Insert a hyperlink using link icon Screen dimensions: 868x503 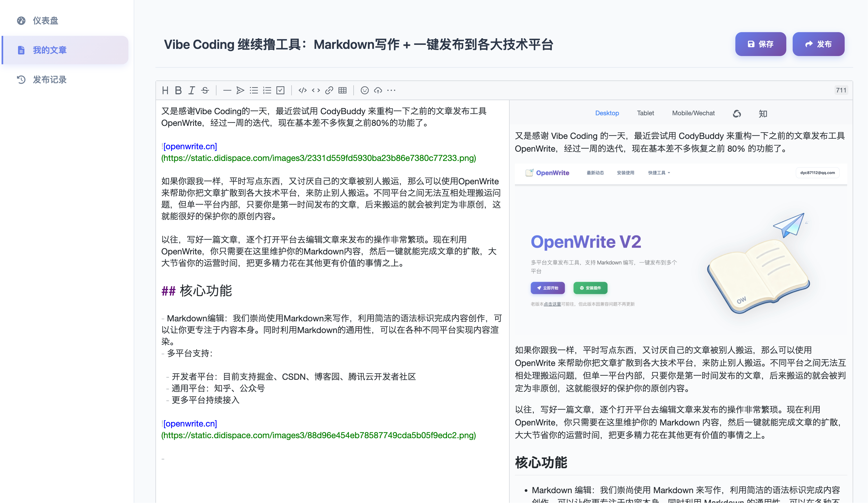click(x=329, y=90)
